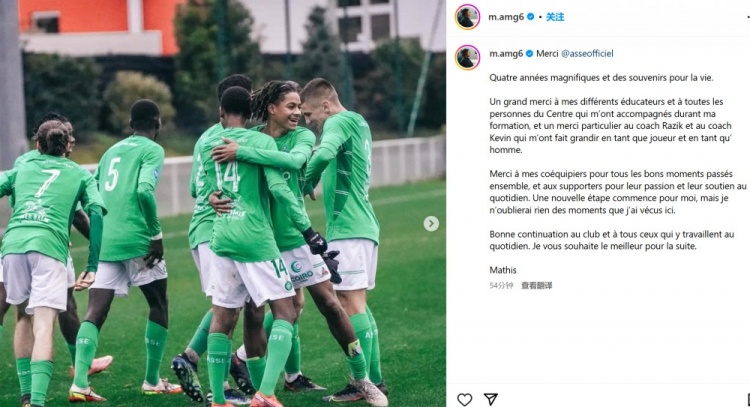750x407 pixels.
Task: Open m.amg6 username in the caption
Action: click(x=506, y=54)
